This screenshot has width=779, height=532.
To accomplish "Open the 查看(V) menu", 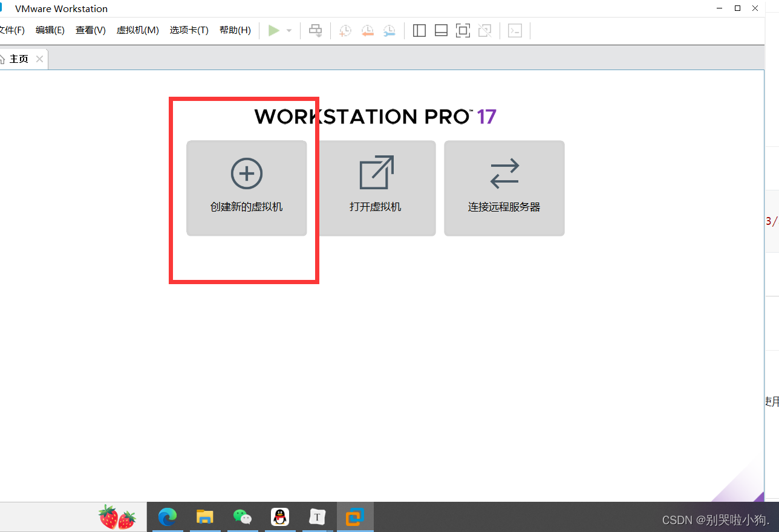I will tap(91, 30).
